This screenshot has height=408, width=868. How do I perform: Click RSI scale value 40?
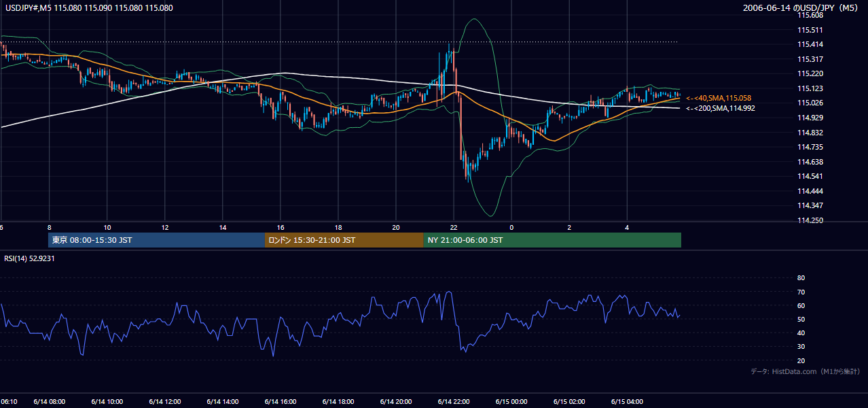coord(801,333)
